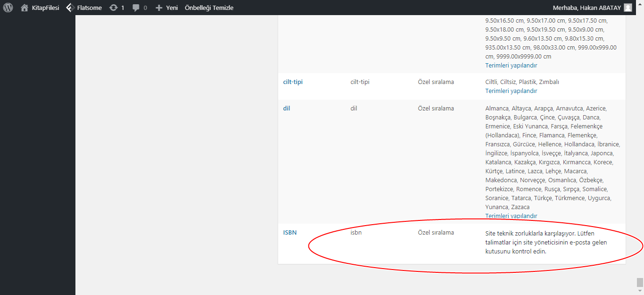The width and height of the screenshot is (644, 295).
Task: Select the isbn slug cell text
Action: click(x=356, y=232)
